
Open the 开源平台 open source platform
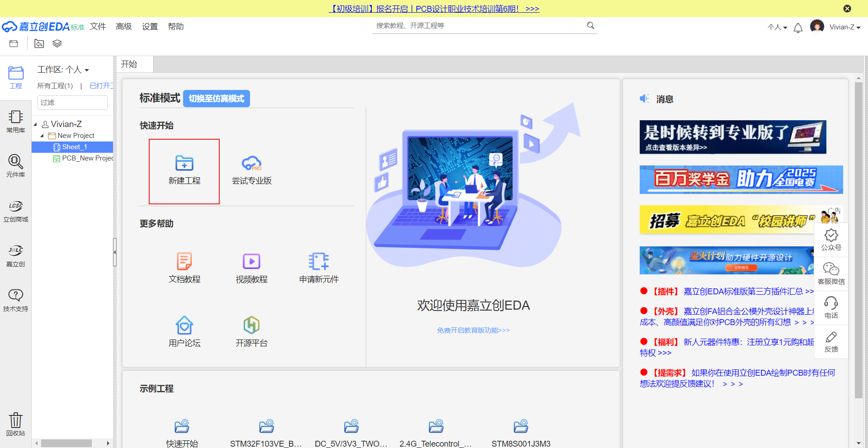(x=252, y=332)
